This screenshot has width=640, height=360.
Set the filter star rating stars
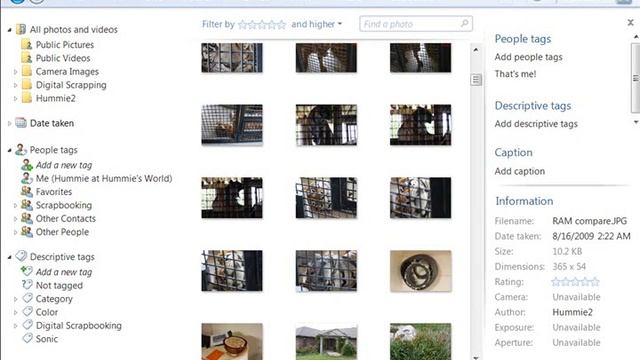click(262, 24)
